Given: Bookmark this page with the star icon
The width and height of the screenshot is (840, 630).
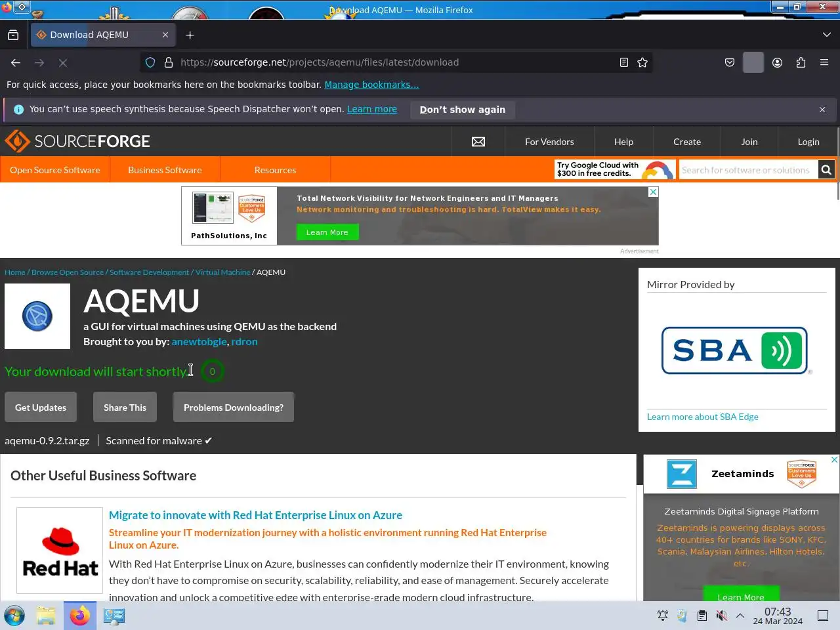Looking at the screenshot, I should pyautogui.click(x=642, y=62).
